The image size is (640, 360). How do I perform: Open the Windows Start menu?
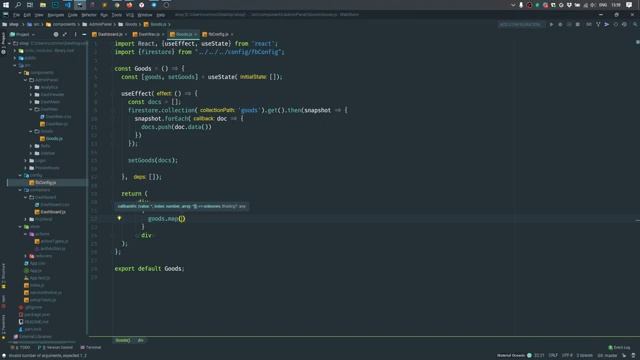tap(6, 5)
